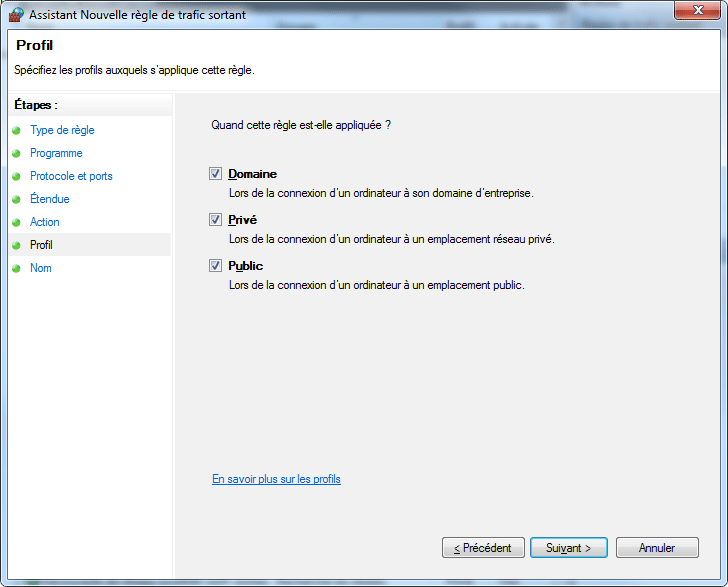Click the green bullet beside Action
Image resolution: width=728 pixels, height=587 pixels.
(16, 223)
